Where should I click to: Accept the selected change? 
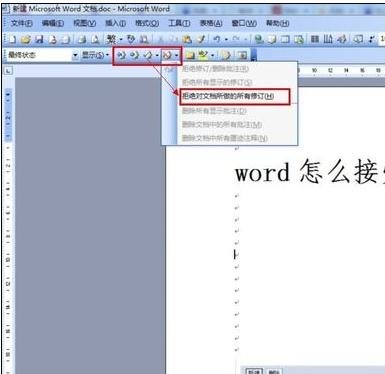pos(148,55)
